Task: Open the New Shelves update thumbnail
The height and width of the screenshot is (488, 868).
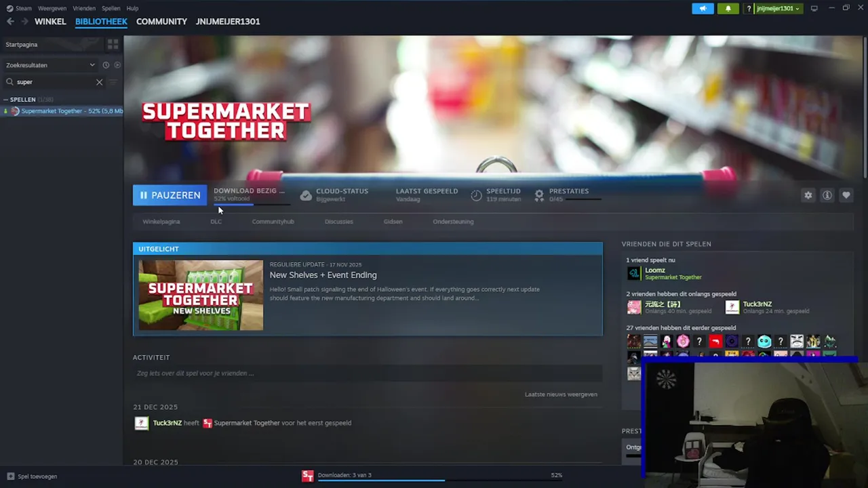Action: point(201,296)
